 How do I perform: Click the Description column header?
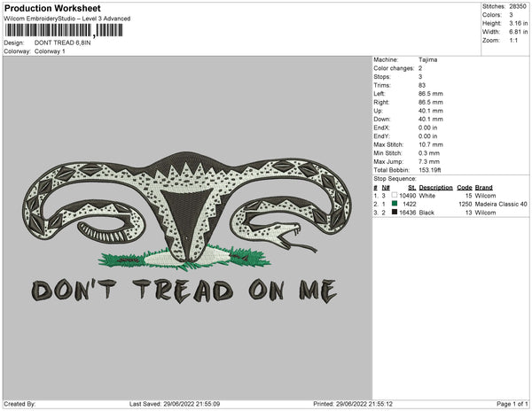tap(435, 188)
